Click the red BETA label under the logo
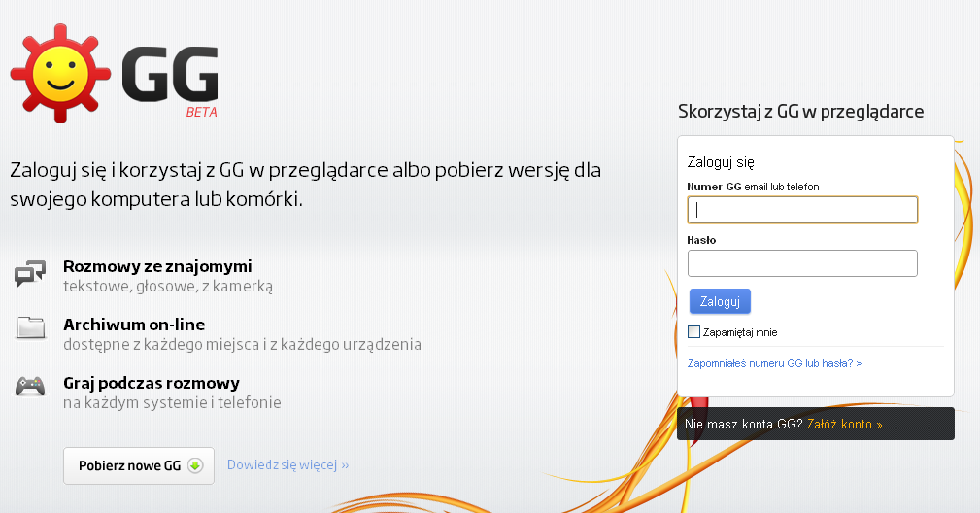The width and height of the screenshot is (980, 513). (x=201, y=113)
